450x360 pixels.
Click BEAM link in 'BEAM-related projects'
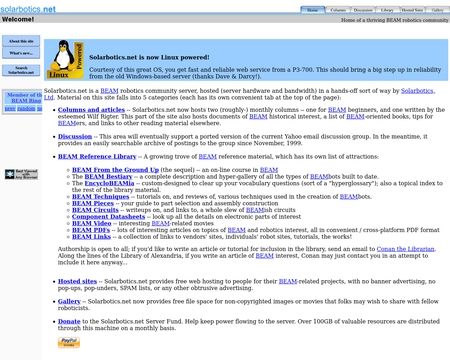click(x=288, y=281)
